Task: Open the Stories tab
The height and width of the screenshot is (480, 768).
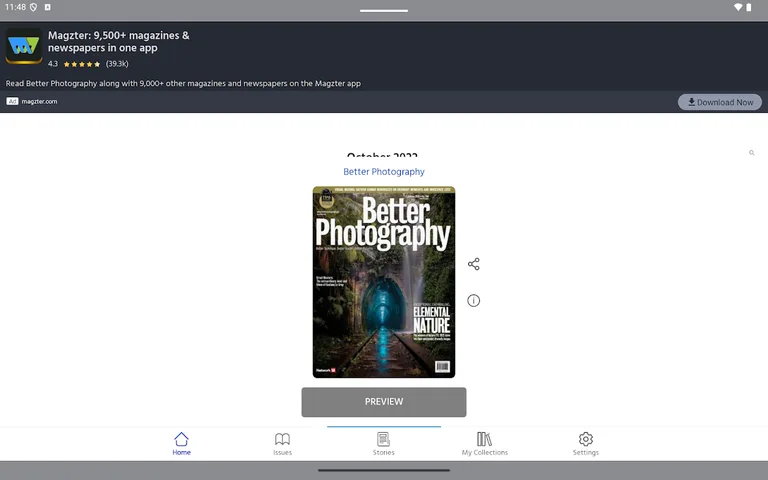Action: coord(384,443)
